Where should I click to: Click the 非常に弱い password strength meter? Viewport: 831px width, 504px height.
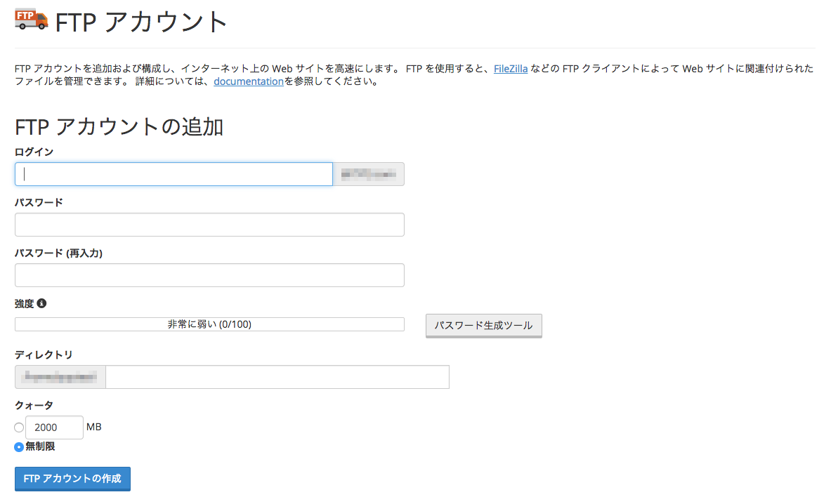coord(209,324)
